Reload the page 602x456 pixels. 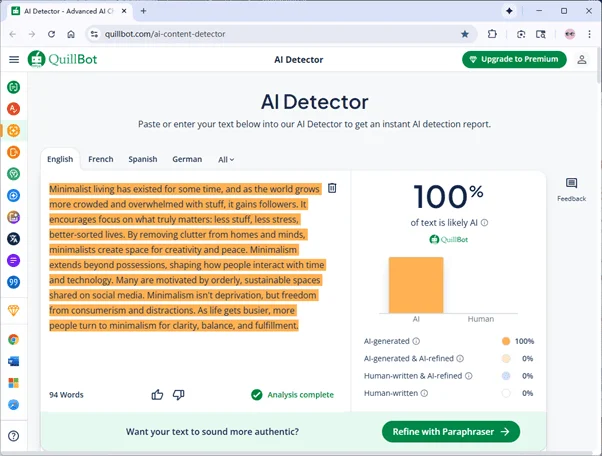(x=51, y=34)
